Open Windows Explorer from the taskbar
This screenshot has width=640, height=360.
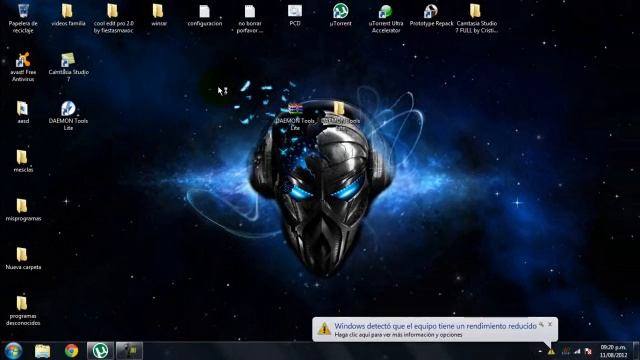42,351
